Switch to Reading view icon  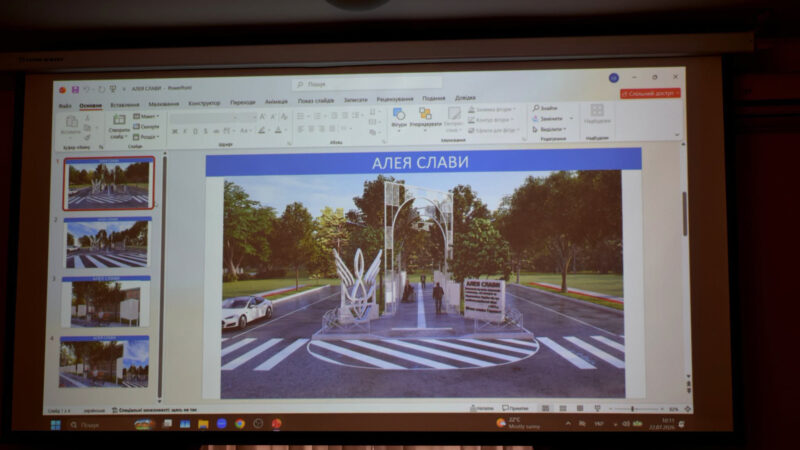click(580, 408)
